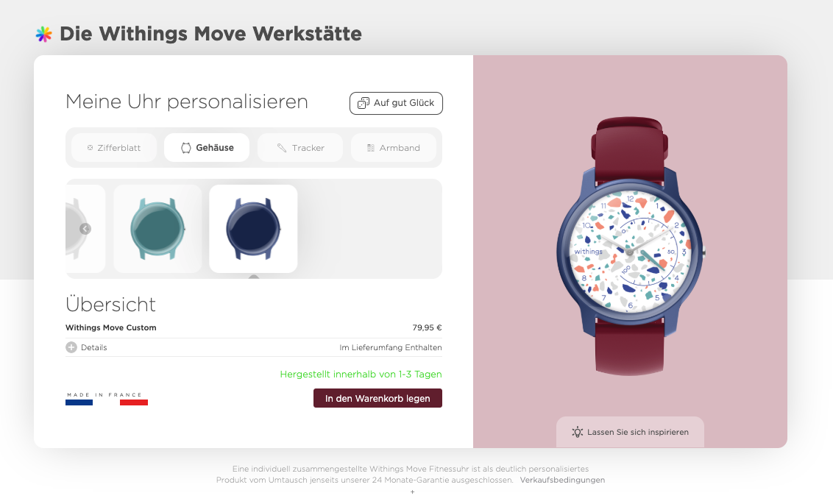Choose the teal green case color
The width and height of the screenshot is (833, 504).
[x=157, y=228]
